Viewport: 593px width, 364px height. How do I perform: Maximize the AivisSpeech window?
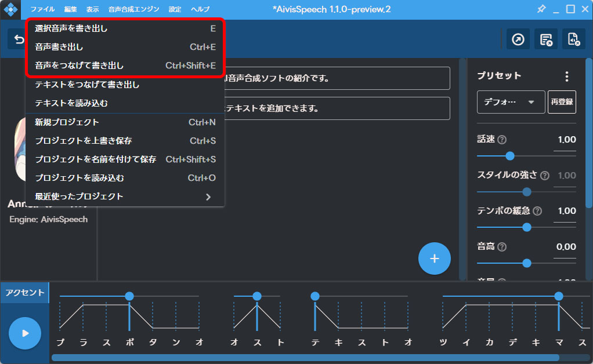(x=570, y=9)
